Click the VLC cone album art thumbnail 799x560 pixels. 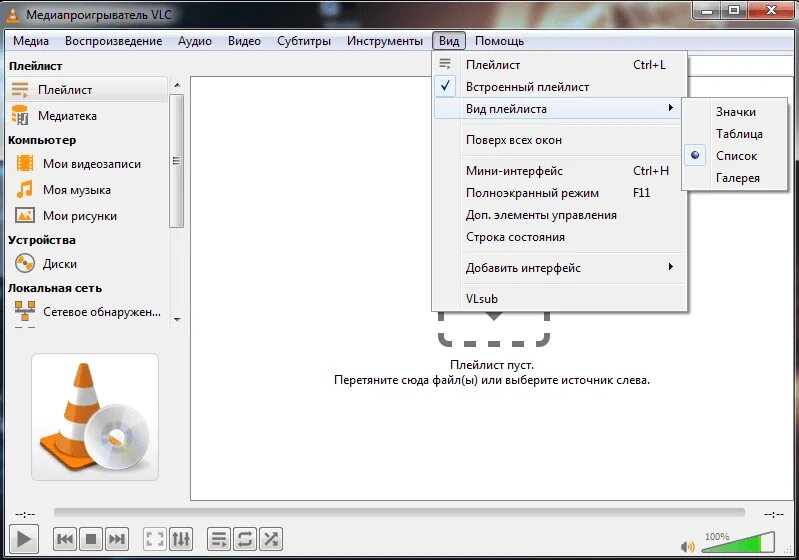click(x=95, y=417)
